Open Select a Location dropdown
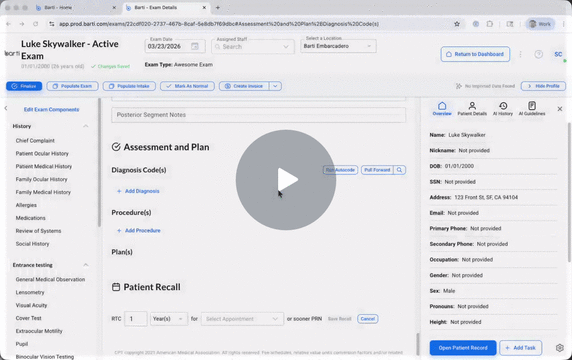This screenshot has height=360, width=572. 338,46
